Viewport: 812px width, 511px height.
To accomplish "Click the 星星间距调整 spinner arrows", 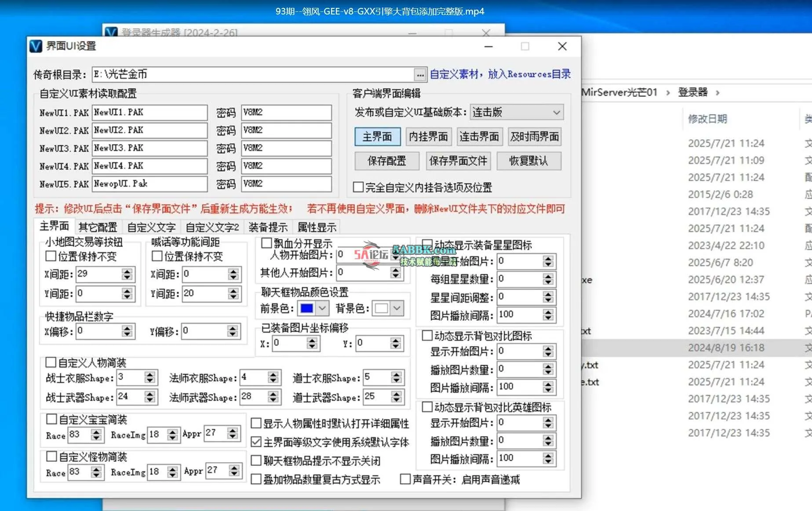I will pyautogui.click(x=548, y=297).
